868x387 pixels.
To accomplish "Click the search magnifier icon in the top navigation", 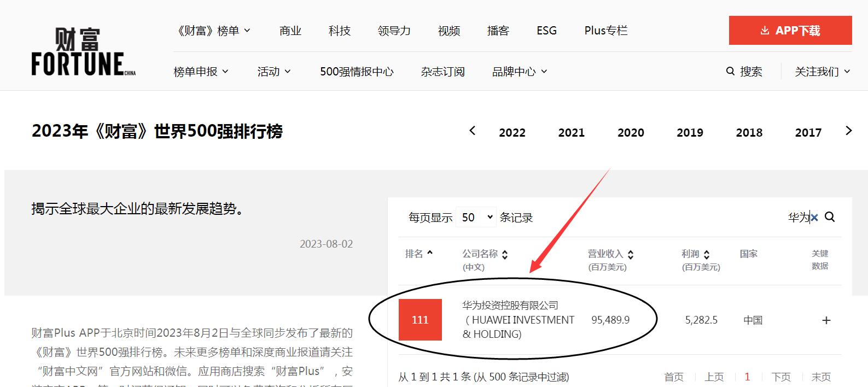I will click(x=730, y=71).
